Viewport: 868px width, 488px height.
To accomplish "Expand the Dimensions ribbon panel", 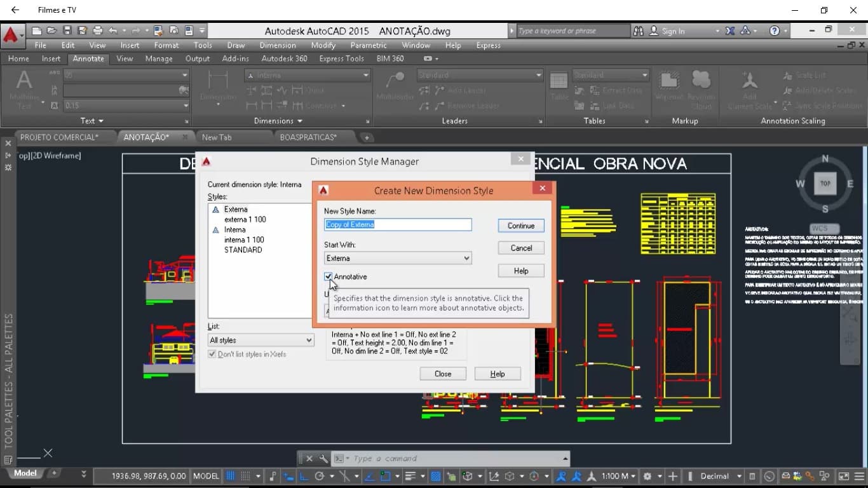I will click(278, 121).
